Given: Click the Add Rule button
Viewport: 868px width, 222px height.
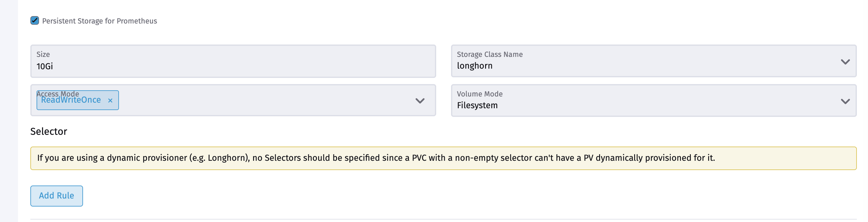Looking at the screenshot, I should pyautogui.click(x=56, y=195).
